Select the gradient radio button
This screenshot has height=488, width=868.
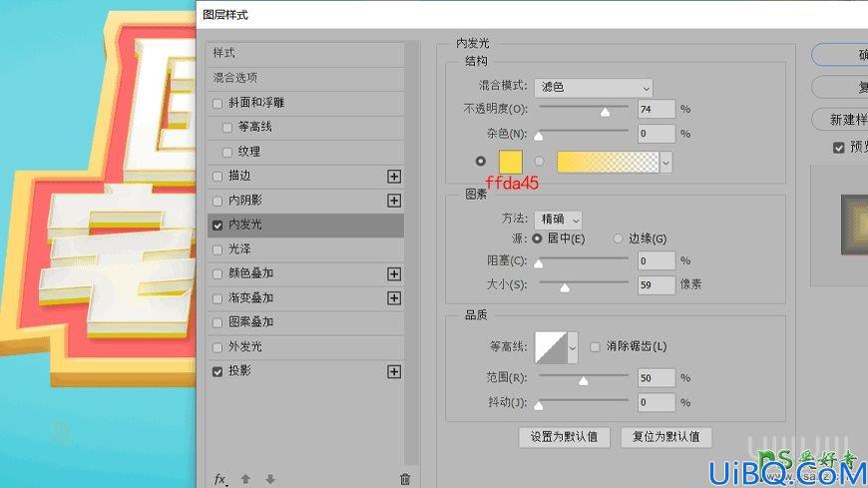click(539, 162)
